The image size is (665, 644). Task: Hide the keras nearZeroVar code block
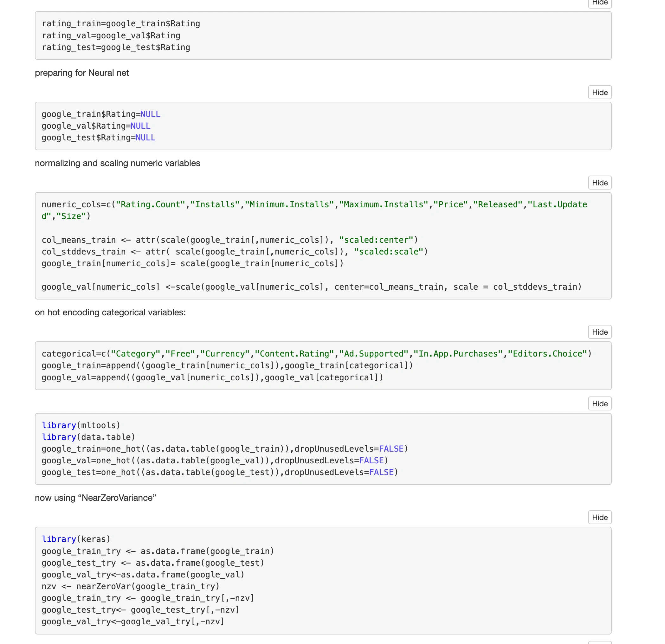click(599, 517)
